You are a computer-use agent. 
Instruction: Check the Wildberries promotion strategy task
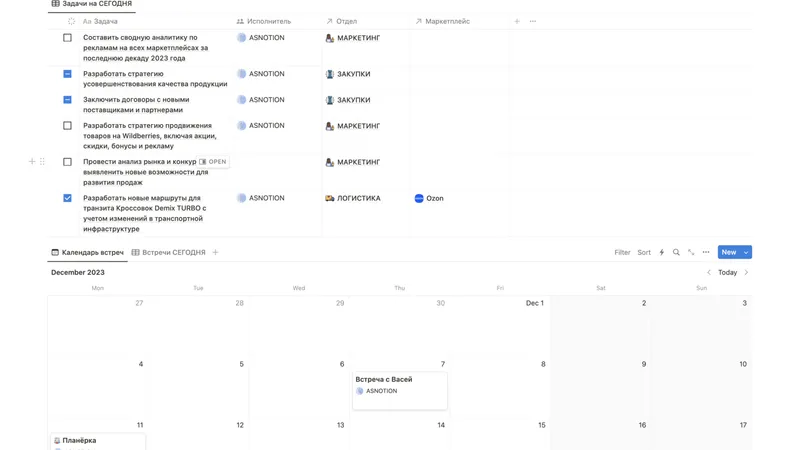click(67, 126)
